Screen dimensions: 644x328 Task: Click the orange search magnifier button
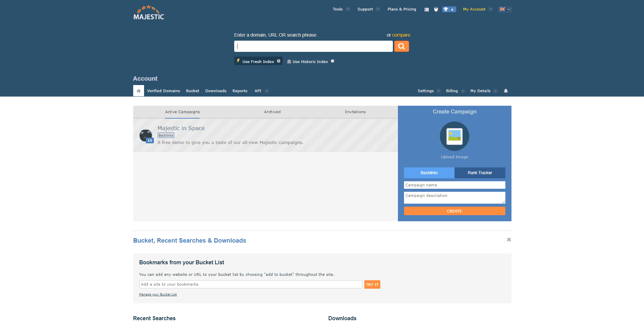pos(402,46)
